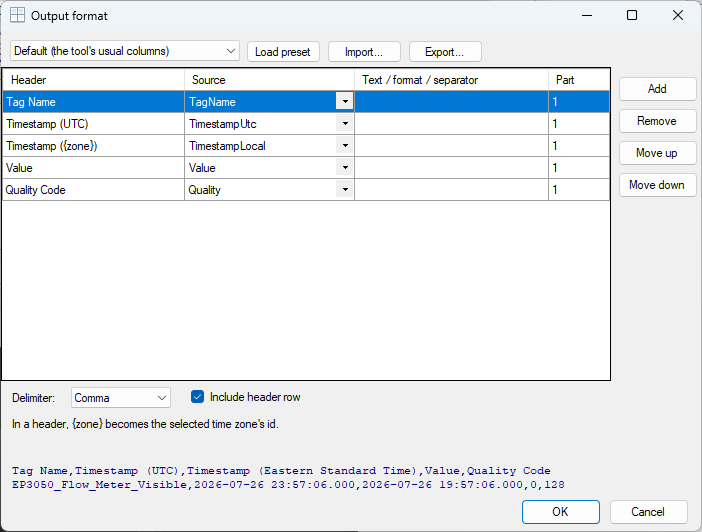702x532 pixels.
Task: Select the TimestampUtc source cell text
Action: click(223, 124)
